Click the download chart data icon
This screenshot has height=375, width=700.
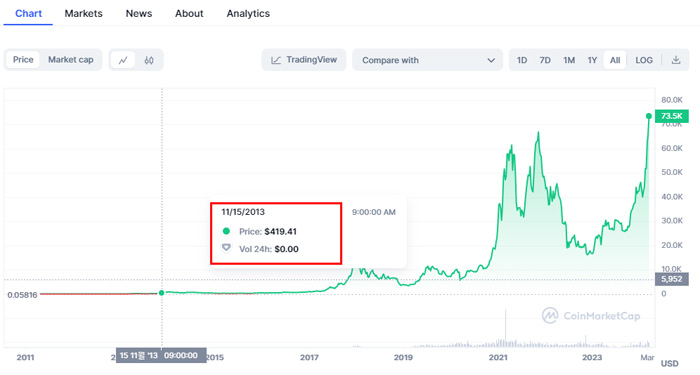(676, 60)
